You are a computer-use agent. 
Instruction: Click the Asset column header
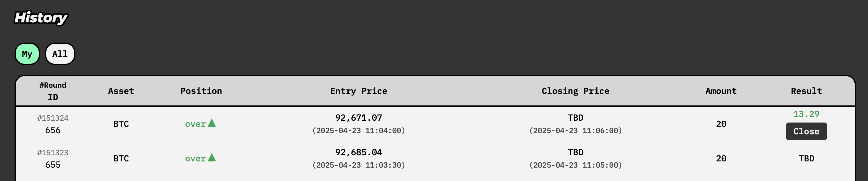(x=121, y=91)
